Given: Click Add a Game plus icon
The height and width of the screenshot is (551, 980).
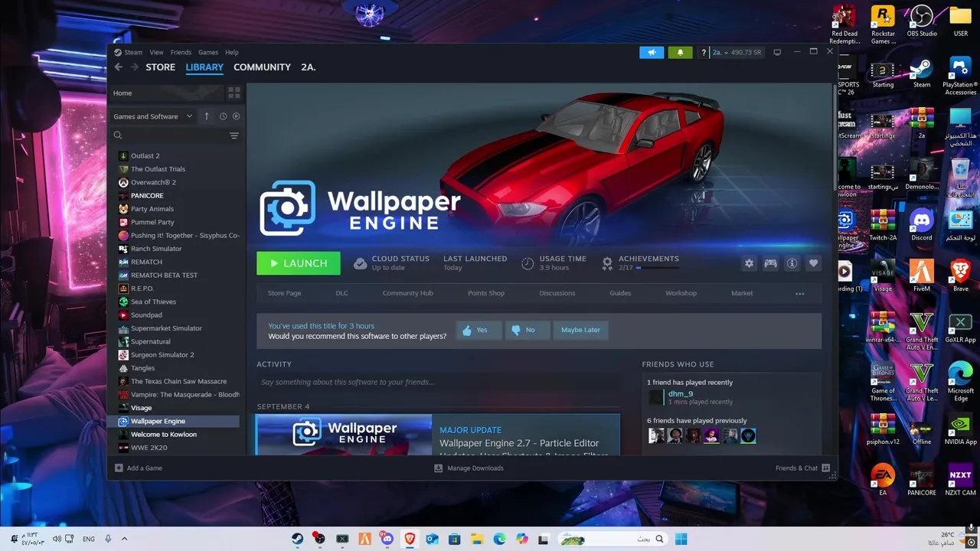Looking at the screenshot, I should pos(119,468).
